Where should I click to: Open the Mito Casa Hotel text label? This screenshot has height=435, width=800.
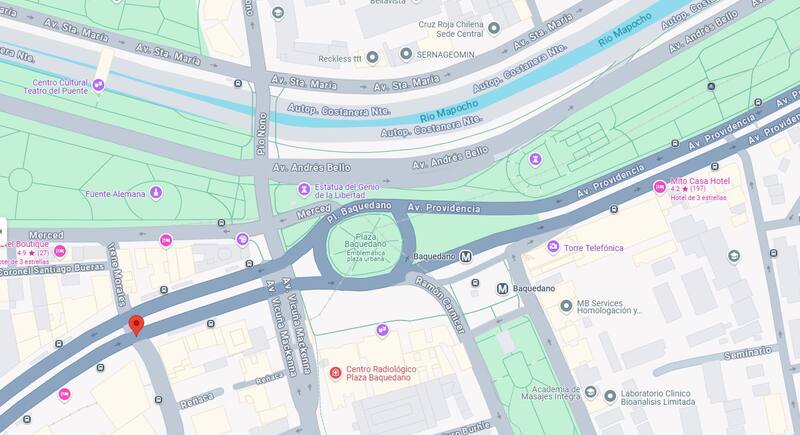700,181
